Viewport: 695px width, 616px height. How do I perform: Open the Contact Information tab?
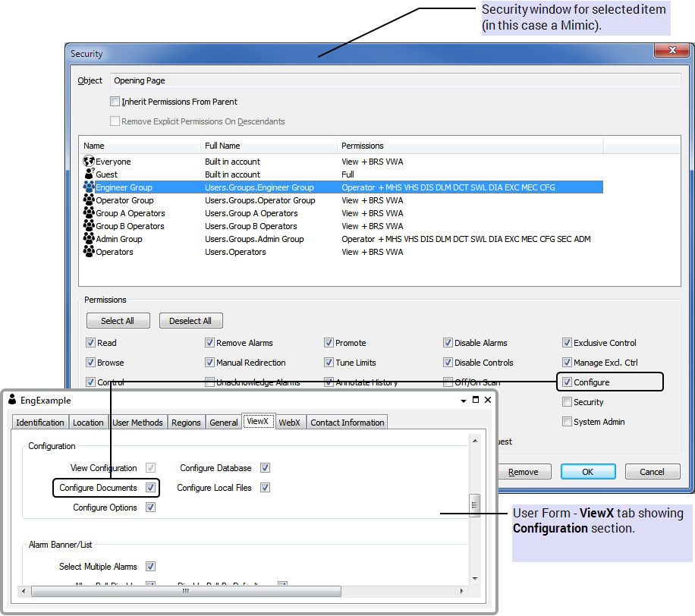coord(347,423)
